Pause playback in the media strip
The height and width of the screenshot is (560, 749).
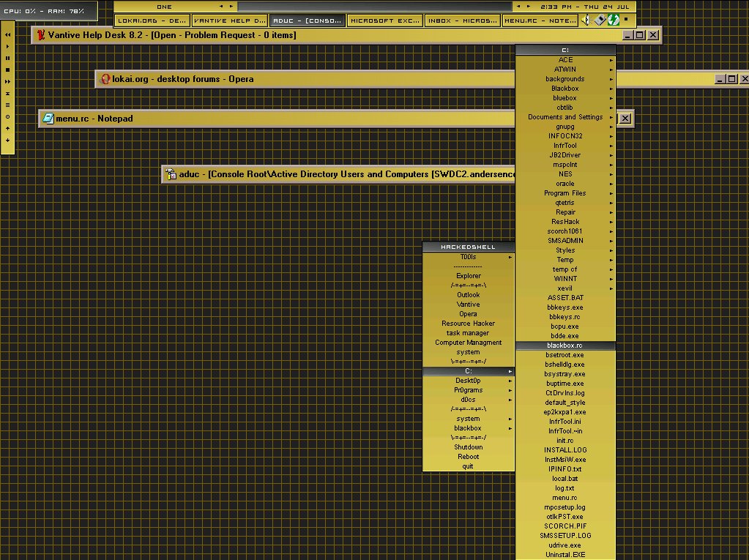pos(7,59)
